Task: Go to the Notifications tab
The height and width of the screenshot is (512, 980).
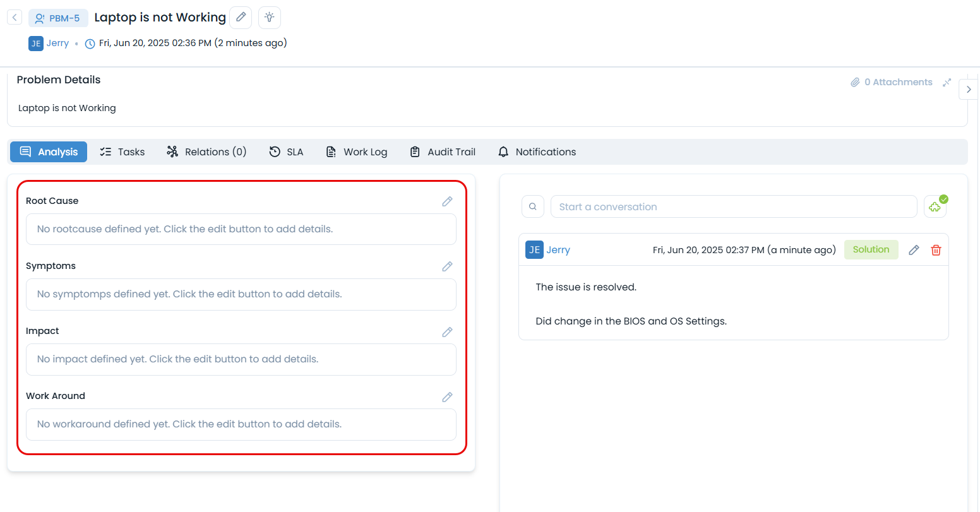Action: coord(537,152)
